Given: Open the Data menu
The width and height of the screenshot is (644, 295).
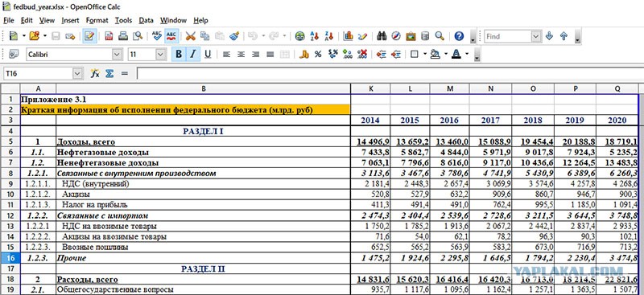Looking at the screenshot, I should (x=146, y=20).
